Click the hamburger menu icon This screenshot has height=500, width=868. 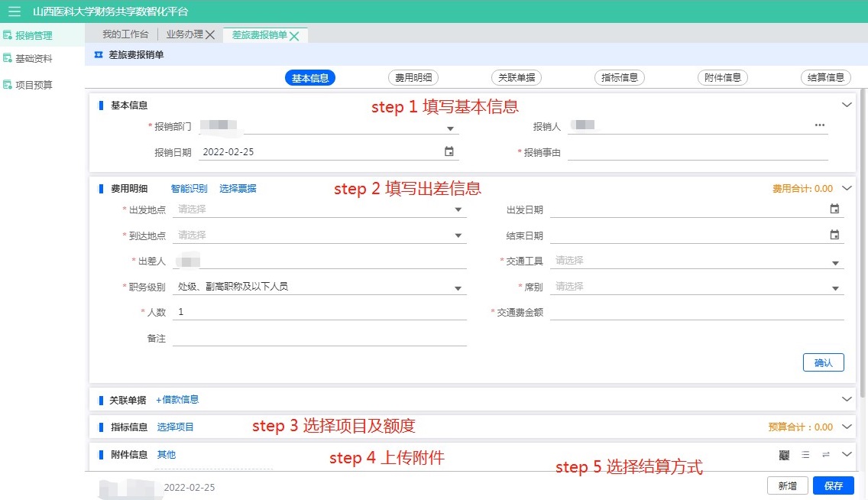point(14,11)
